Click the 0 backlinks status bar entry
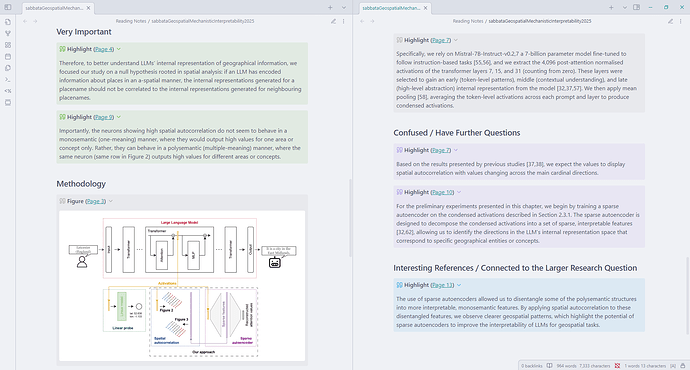The height and width of the screenshot is (370, 690). pos(532,366)
